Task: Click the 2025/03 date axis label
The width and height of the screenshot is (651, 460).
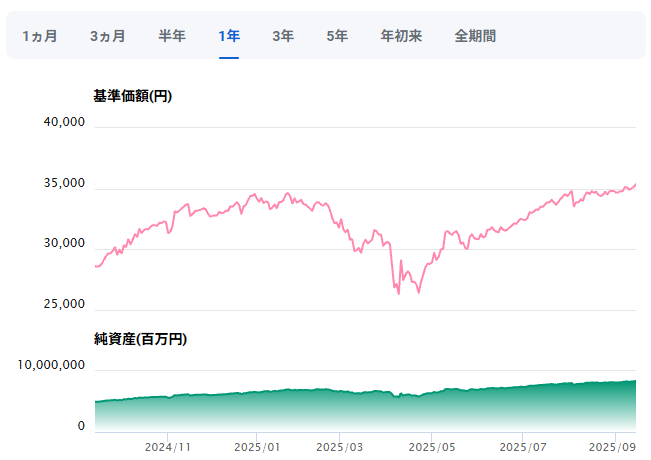Action: click(x=340, y=446)
